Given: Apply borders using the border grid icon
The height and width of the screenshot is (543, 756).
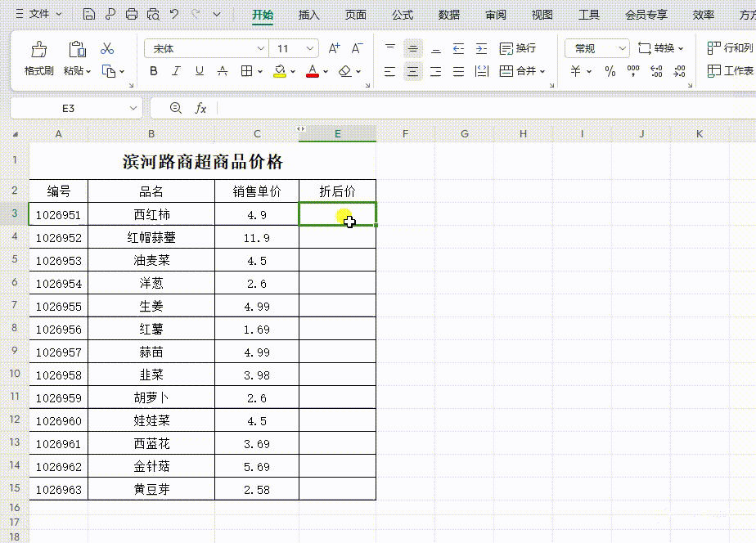Looking at the screenshot, I should point(246,71).
